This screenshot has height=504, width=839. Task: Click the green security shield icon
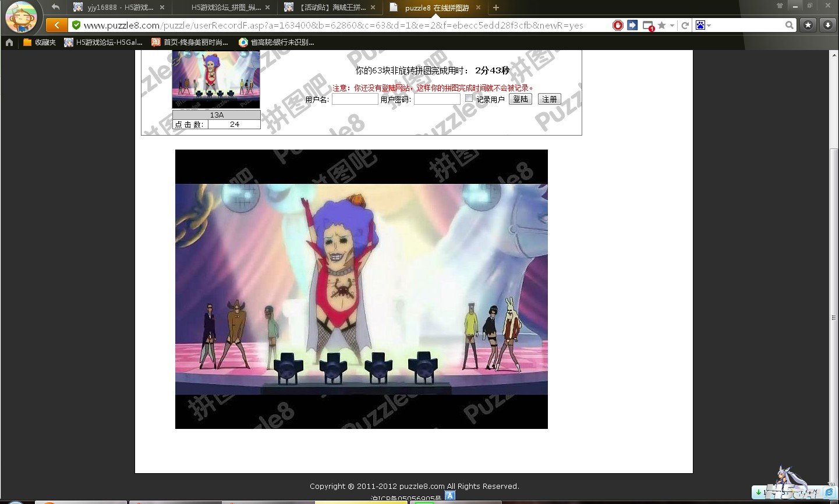tap(76, 25)
